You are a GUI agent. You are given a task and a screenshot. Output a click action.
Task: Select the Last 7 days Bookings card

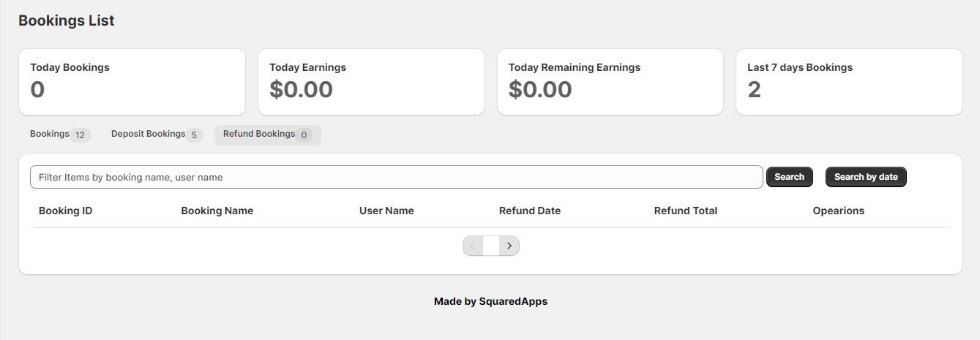click(x=849, y=82)
